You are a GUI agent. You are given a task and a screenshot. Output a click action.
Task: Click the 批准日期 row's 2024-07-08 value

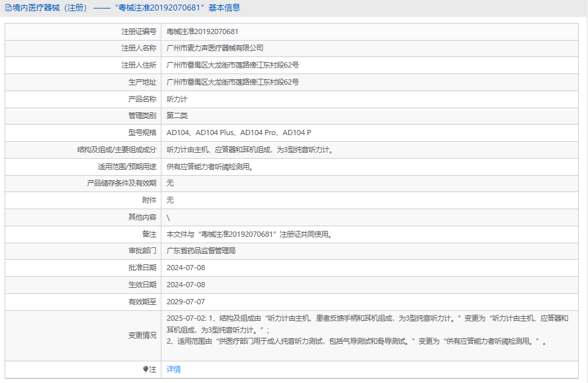click(186, 268)
